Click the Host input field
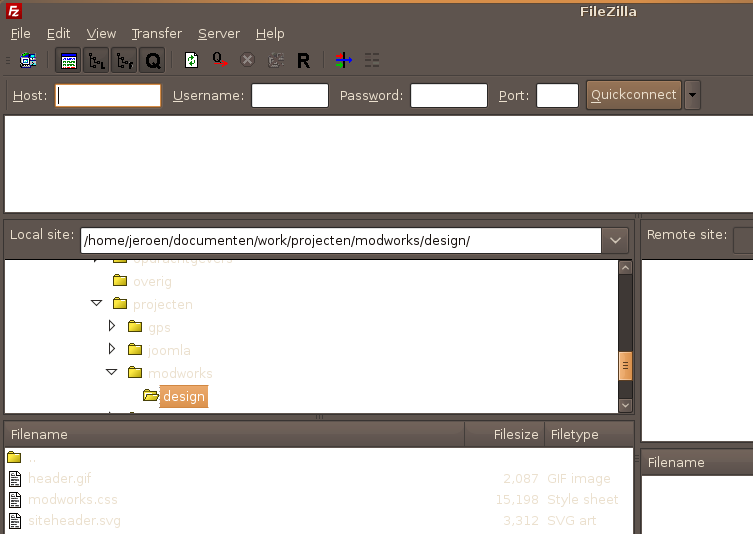The width and height of the screenshot is (753, 534). [x=108, y=96]
